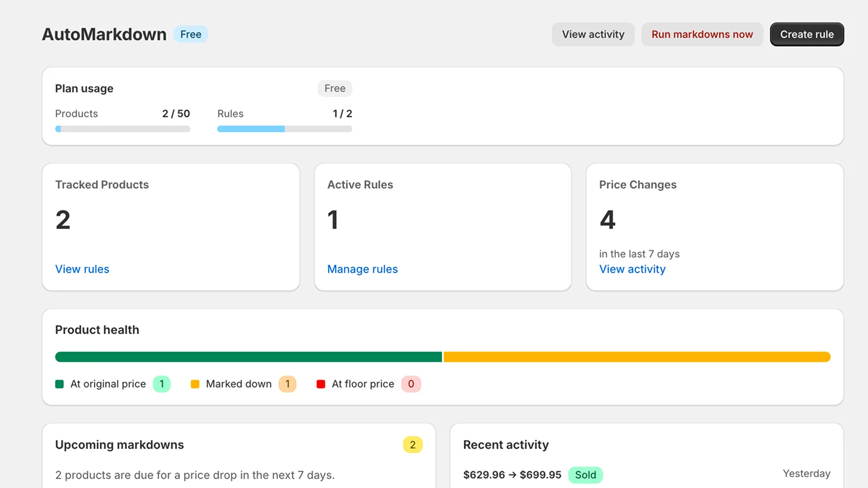Click the red At floor price legend swatch
868x488 pixels.
coord(322,384)
